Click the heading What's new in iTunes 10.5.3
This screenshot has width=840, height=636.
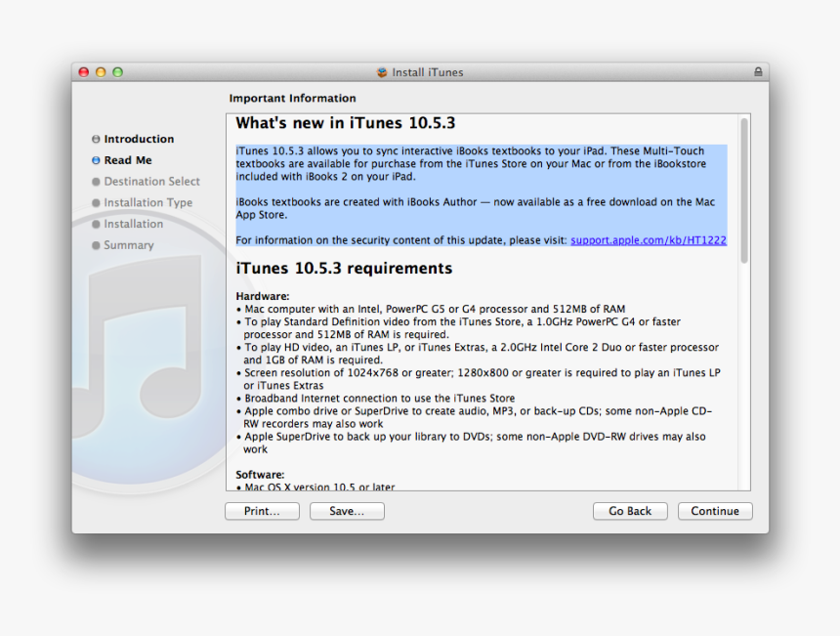[x=346, y=123]
